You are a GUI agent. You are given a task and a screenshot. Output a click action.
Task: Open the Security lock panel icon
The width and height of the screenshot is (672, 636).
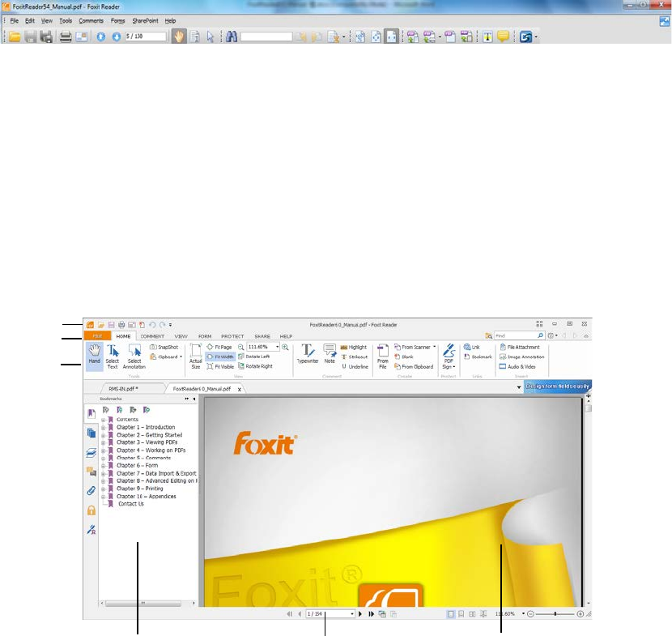click(91, 510)
